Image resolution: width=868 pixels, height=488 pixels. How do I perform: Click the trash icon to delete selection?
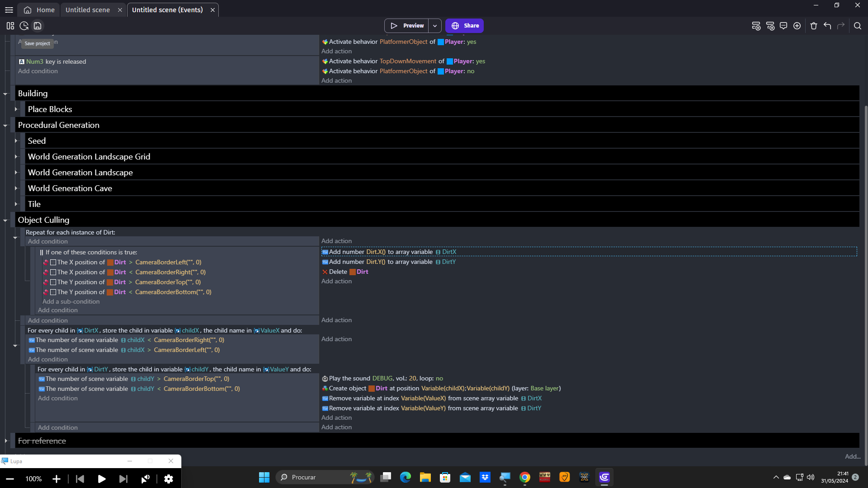(x=814, y=26)
